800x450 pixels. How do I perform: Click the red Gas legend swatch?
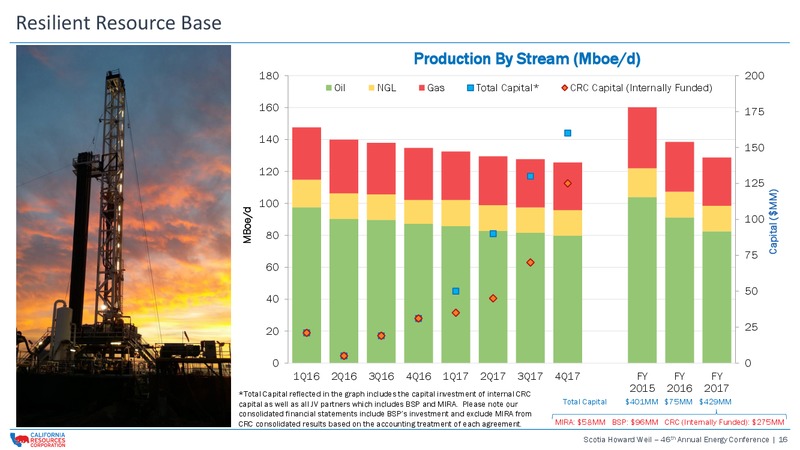coord(421,88)
